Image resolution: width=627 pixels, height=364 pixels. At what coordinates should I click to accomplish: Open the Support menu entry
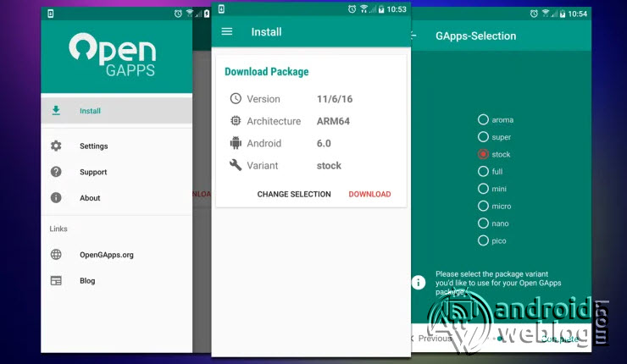(x=93, y=172)
